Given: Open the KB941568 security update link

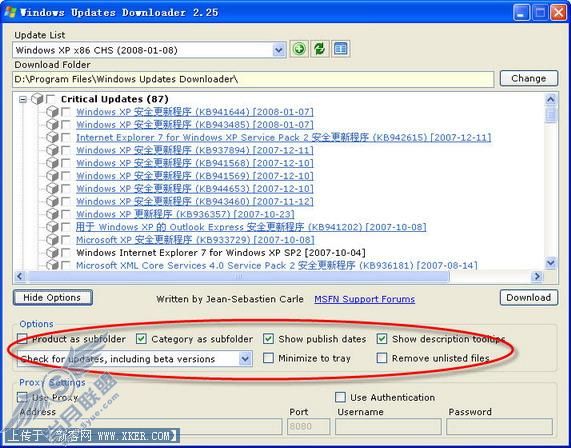Looking at the screenshot, I should pyautogui.click(x=195, y=163).
